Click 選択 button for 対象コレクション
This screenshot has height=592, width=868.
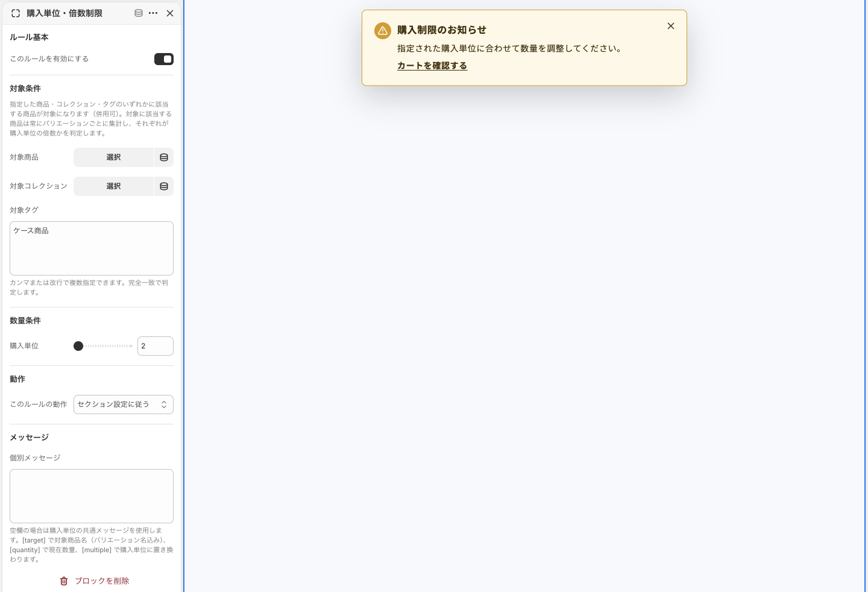(113, 186)
